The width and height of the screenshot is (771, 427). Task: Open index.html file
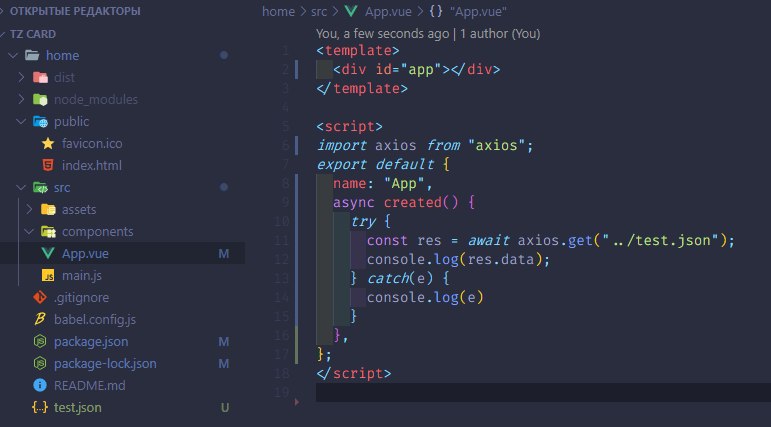(x=91, y=165)
